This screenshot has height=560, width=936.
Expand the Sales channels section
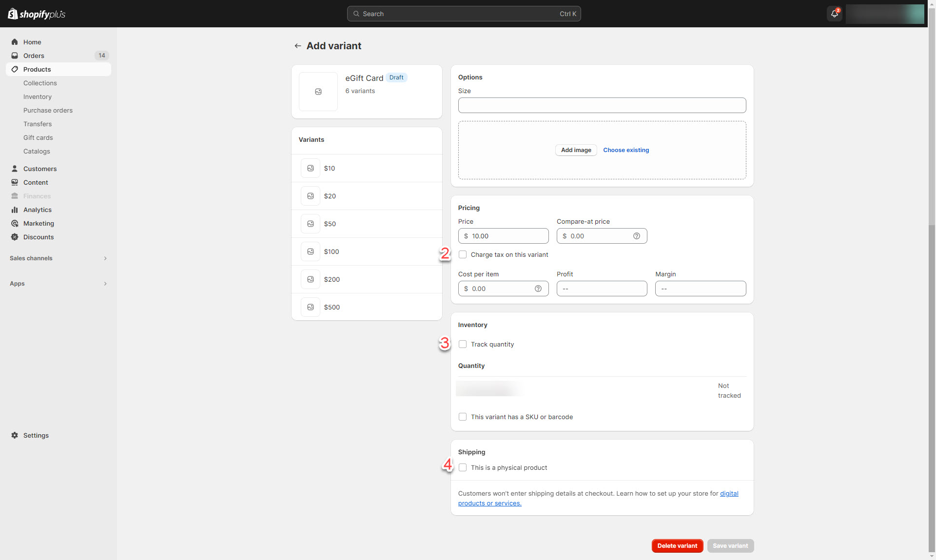coord(58,258)
